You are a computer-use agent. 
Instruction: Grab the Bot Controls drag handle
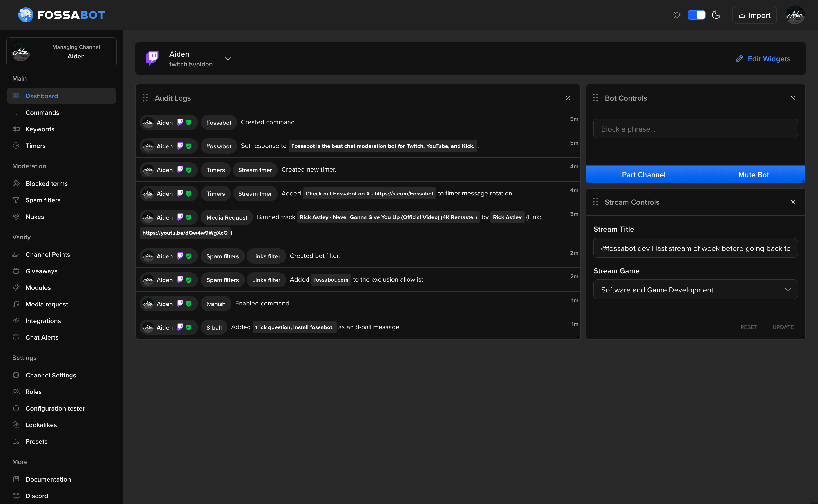tap(595, 98)
